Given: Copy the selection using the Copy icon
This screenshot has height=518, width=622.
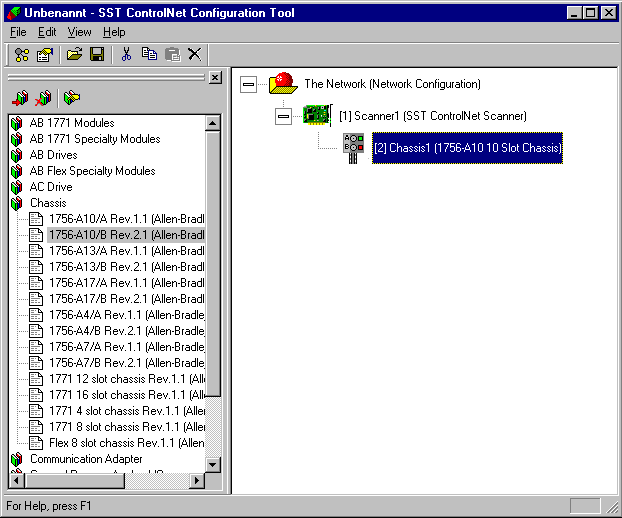Looking at the screenshot, I should coord(149,54).
